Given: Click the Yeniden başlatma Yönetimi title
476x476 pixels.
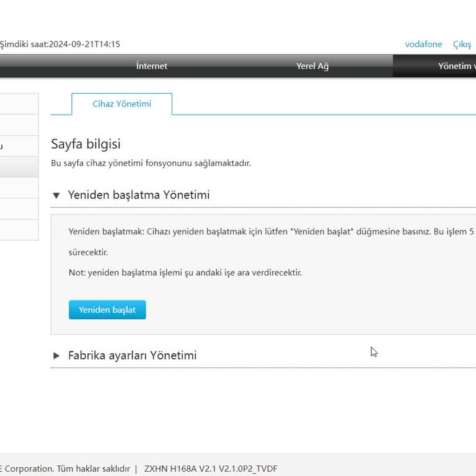Looking at the screenshot, I should [139, 195].
